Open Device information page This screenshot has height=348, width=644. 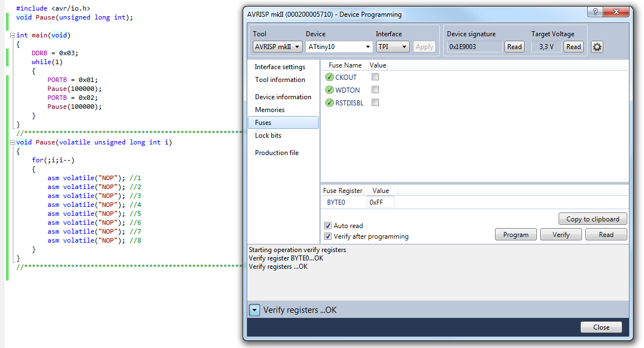tap(283, 97)
